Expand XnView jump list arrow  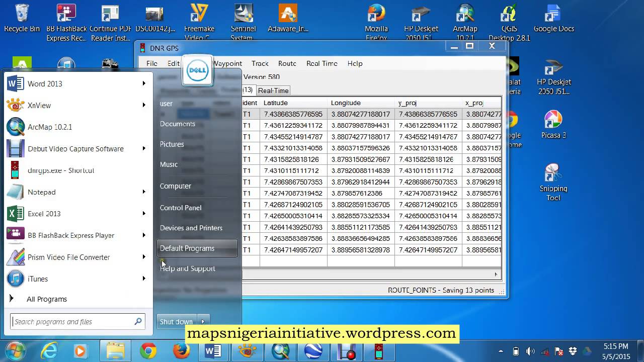click(x=144, y=105)
